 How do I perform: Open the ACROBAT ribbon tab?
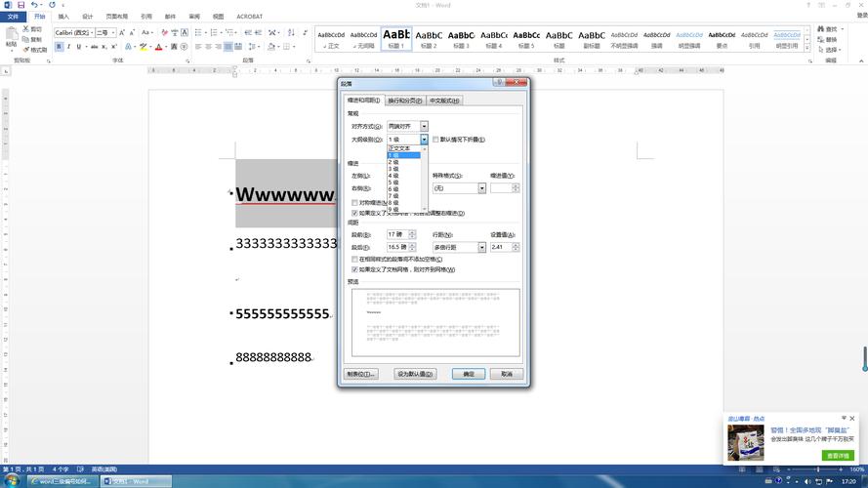[x=250, y=17]
